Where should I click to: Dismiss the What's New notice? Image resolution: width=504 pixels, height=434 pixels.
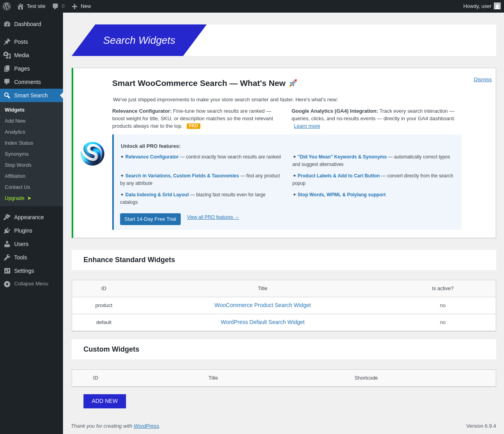point(483,80)
